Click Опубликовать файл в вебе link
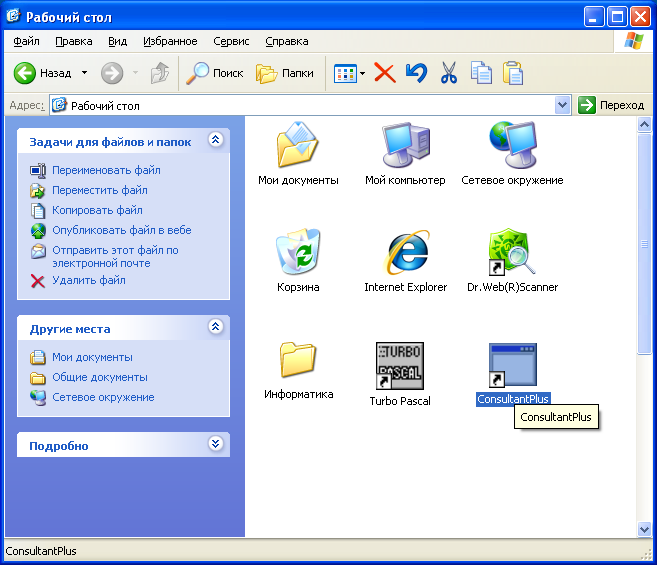Image resolution: width=657 pixels, height=565 pixels. click(122, 230)
